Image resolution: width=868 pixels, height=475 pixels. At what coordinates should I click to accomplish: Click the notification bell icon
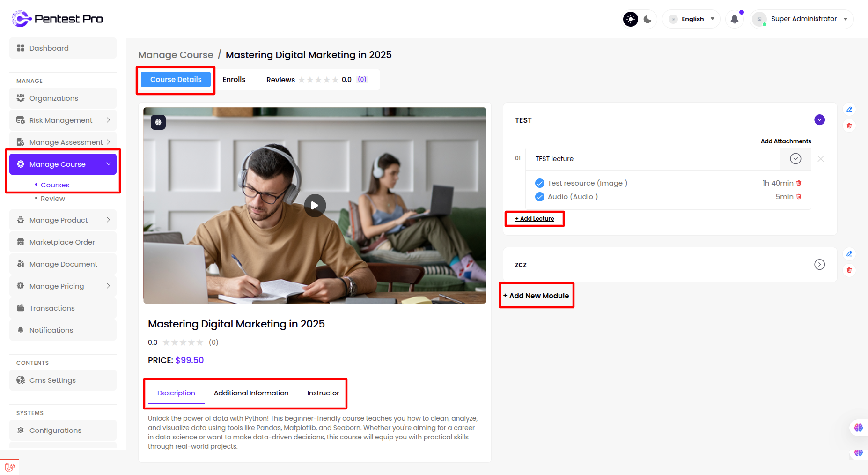tap(734, 19)
